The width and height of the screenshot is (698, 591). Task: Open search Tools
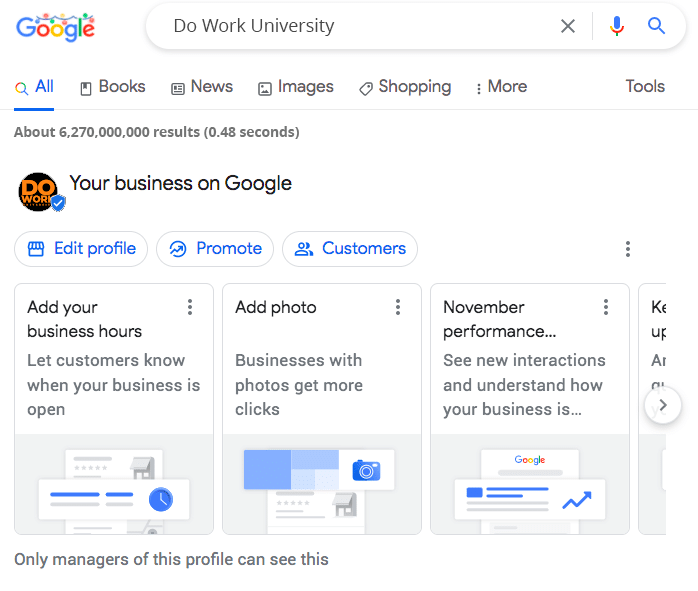(x=645, y=87)
